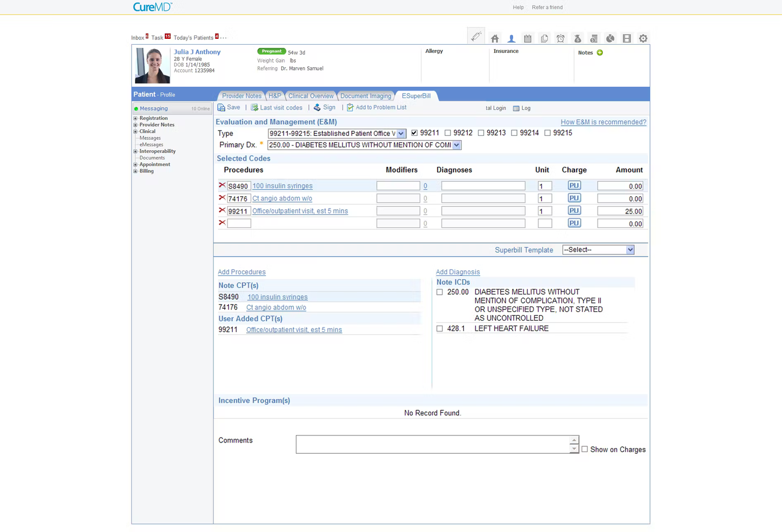Switch to the Clinical Overview tab
The width and height of the screenshot is (782, 532).
(310, 95)
